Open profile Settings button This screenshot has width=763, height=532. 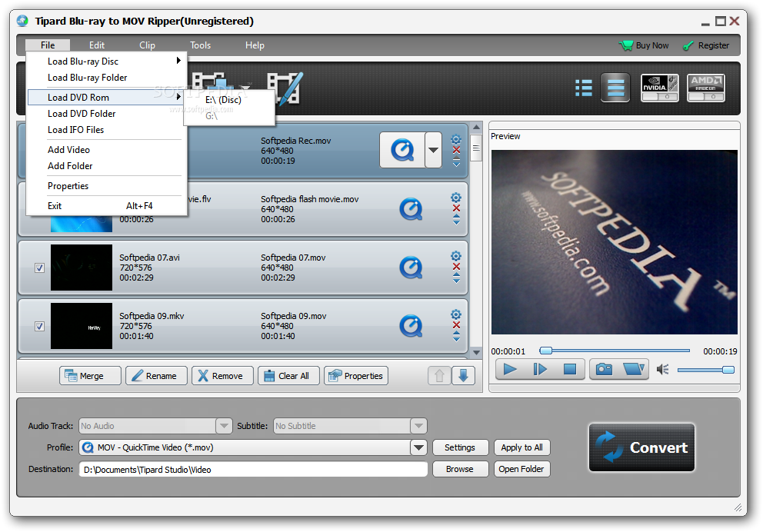point(460,447)
